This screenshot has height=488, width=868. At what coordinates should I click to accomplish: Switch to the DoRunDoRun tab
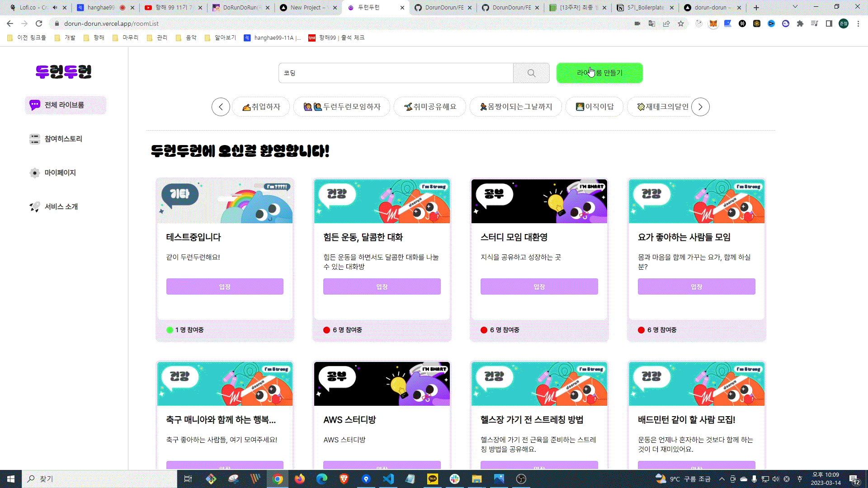(242, 7)
